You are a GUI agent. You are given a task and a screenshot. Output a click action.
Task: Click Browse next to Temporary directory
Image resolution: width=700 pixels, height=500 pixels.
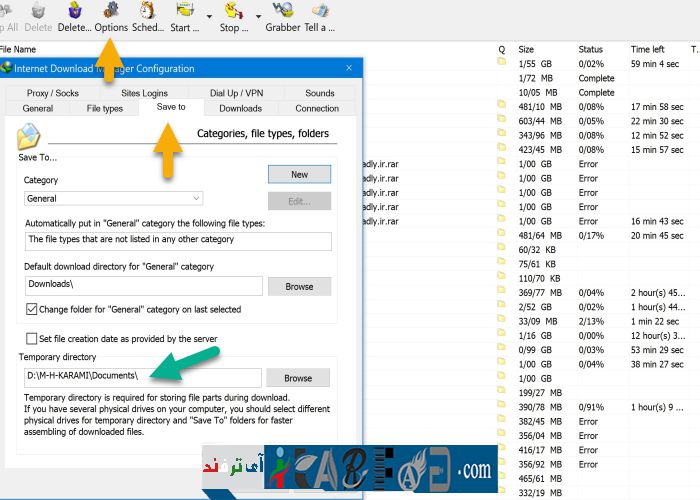point(299,378)
